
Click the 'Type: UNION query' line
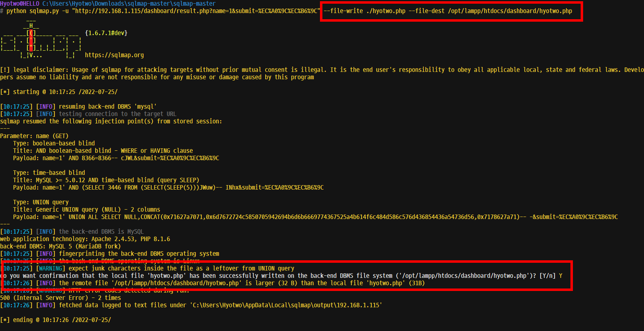pyautogui.click(x=41, y=202)
